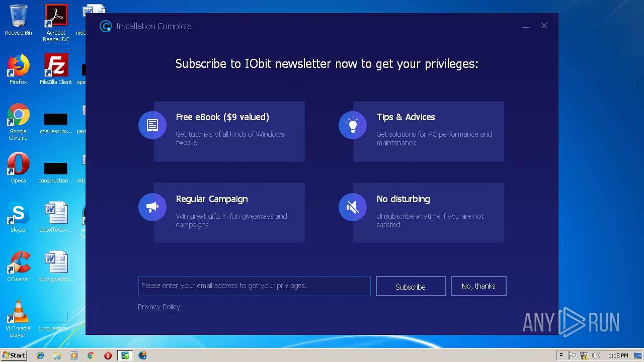The width and height of the screenshot is (644, 362).
Task: Click the active installer taskbar button
Action: (x=125, y=355)
